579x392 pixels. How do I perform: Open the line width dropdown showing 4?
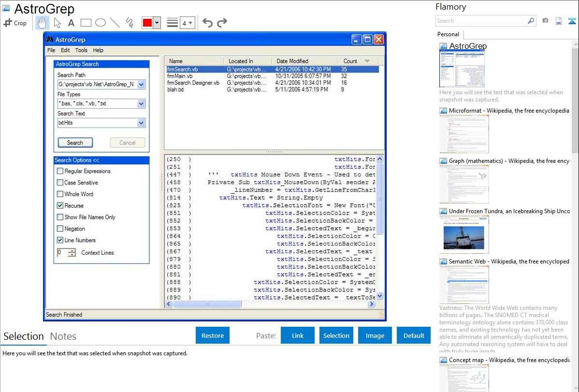click(187, 23)
